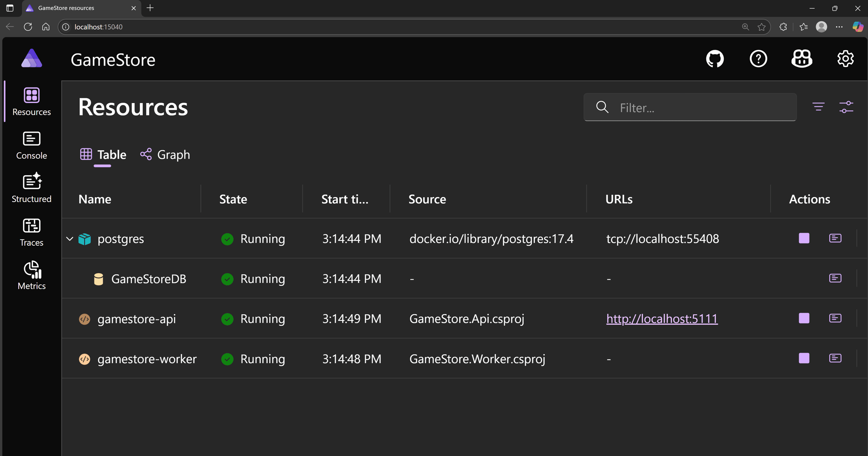Screen dimensions: 868x456
Task: Go to Resources in sidebar
Action: [x=31, y=102]
